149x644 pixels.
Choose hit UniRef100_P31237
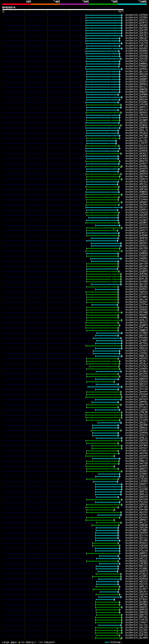136,61
